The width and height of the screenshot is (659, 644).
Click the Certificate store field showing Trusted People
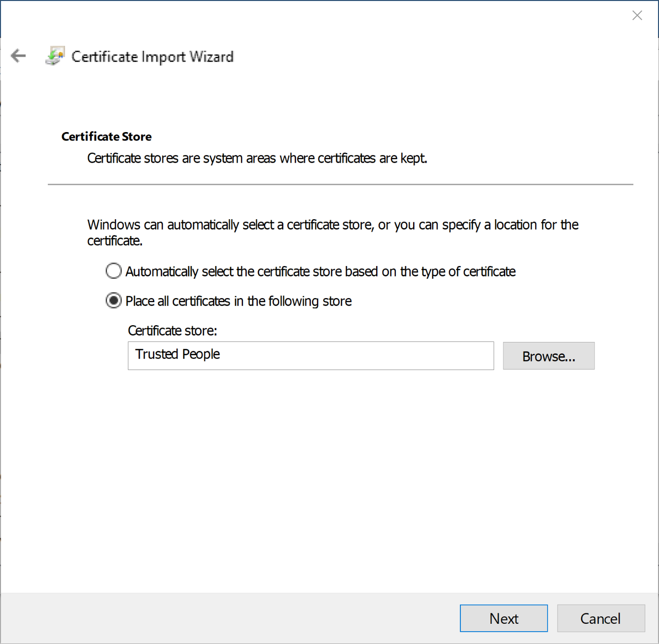[x=311, y=355]
